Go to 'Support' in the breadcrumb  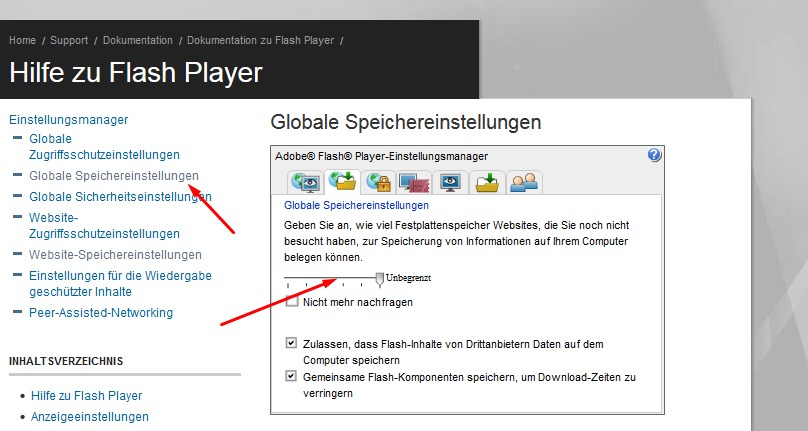pos(69,41)
